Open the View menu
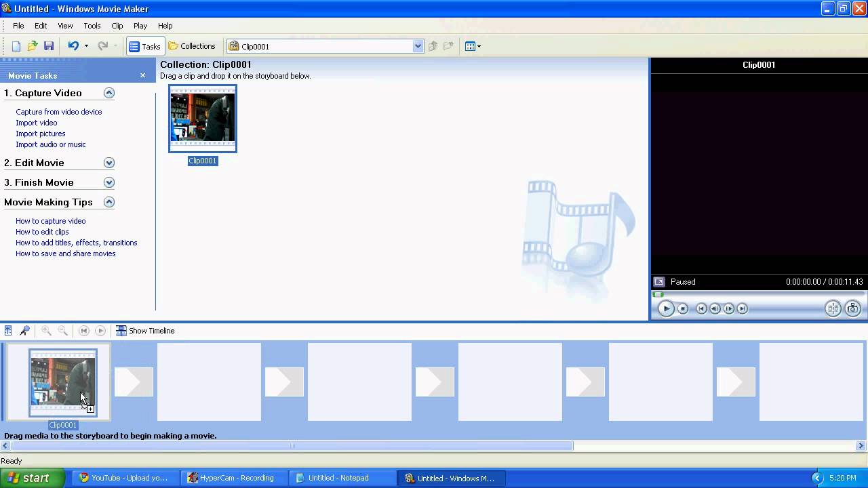The width and height of the screenshot is (868, 488). coord(65,26)
